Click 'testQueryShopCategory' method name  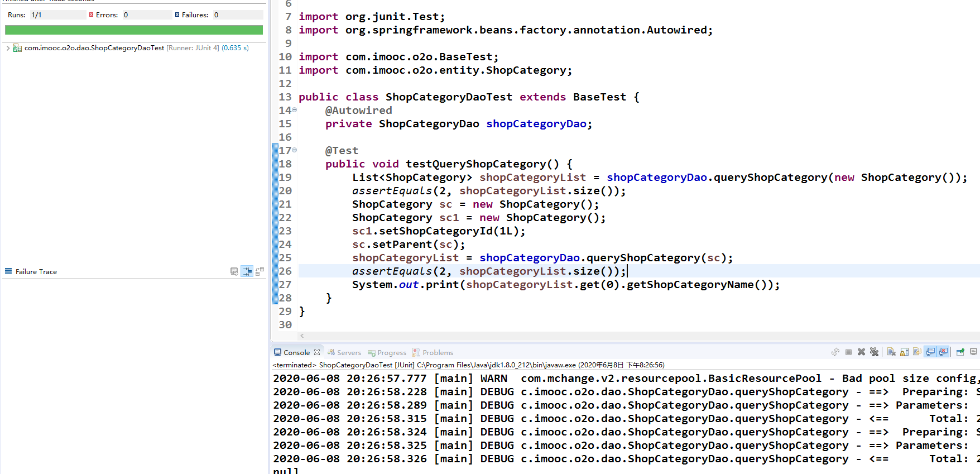pyautogui.click(x=475, y=164)
